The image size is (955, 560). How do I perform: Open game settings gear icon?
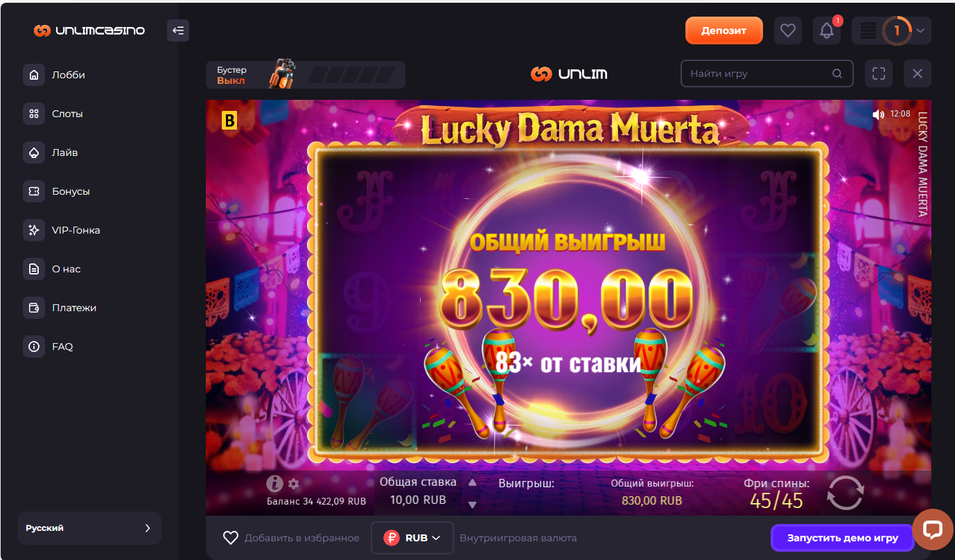pos(293,484)
